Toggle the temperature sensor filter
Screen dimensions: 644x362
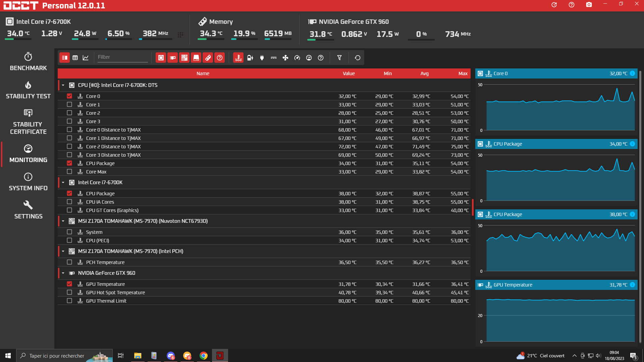(238, 58)
